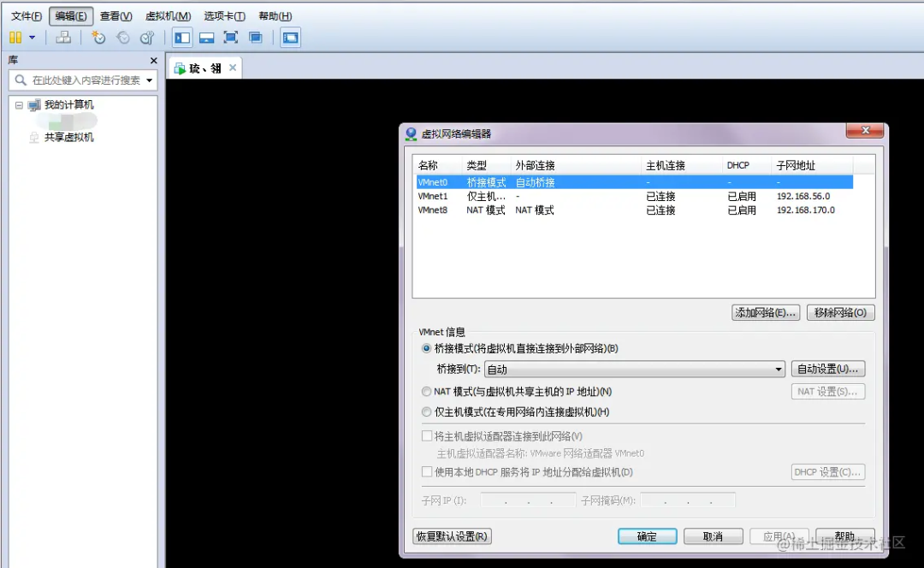The height and width of the screenshot is (568, 924).
Task: Select the console view icon on toolbar
Action: (290, 38)
